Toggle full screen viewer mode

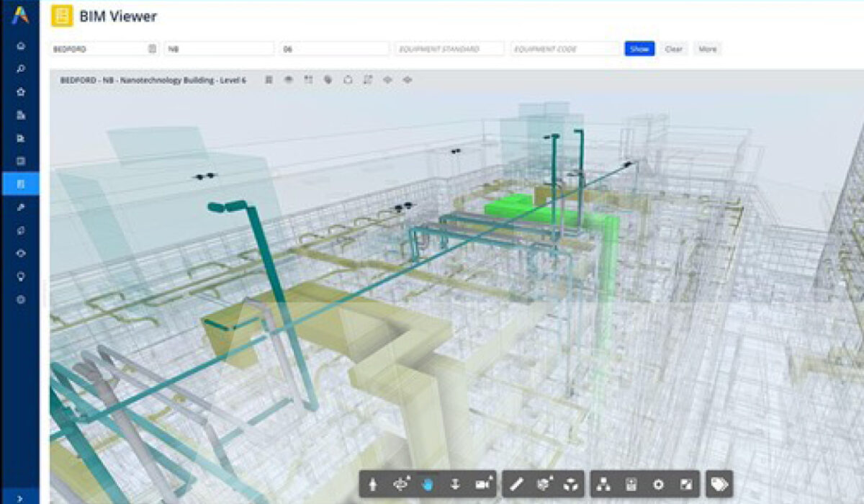click(x=685, y=485)
